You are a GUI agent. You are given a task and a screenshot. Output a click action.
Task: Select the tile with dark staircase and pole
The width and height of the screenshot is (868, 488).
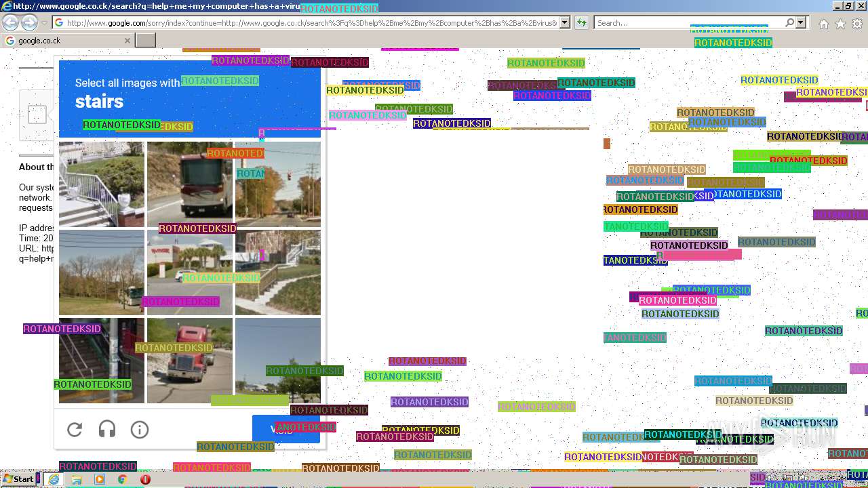[x=102, y=361]
